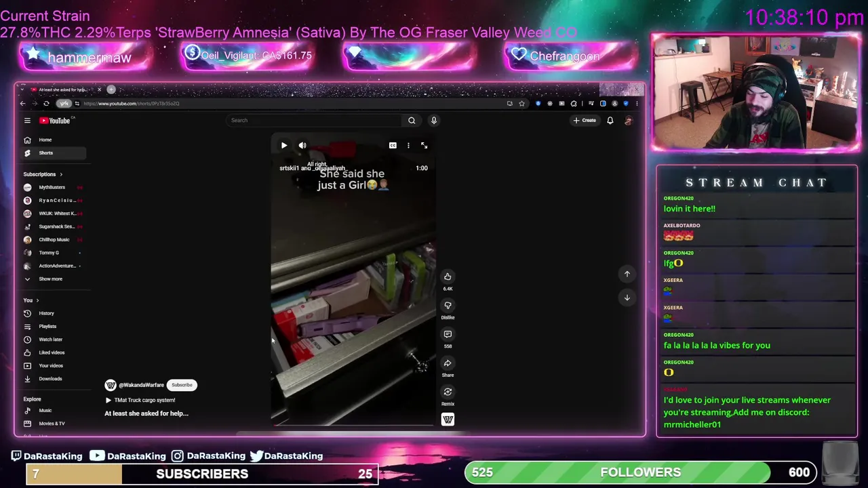Select Shorts in the sidebar
Image resolution: width=868 pixels, height=488 pixels.
click(53, 153)
